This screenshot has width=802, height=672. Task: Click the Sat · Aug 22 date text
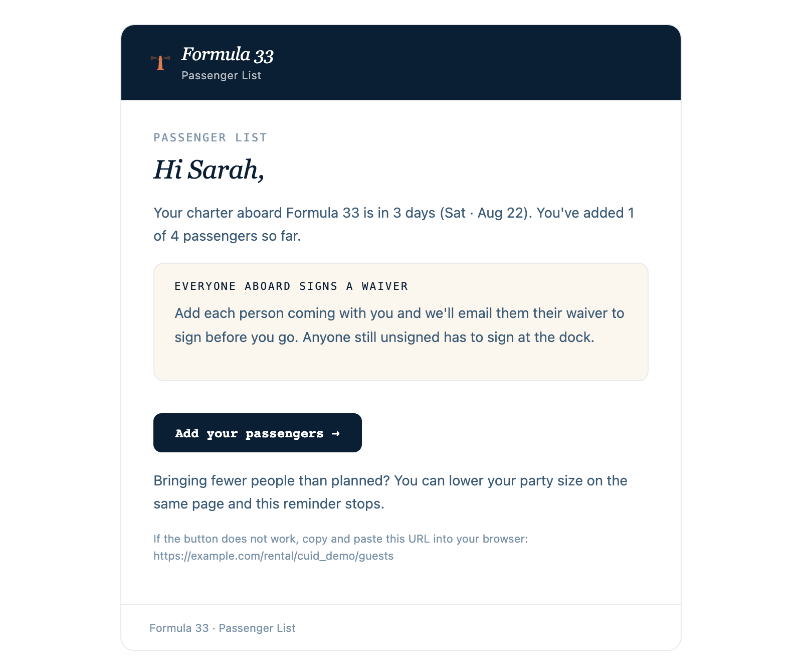[x=484, y=213]
